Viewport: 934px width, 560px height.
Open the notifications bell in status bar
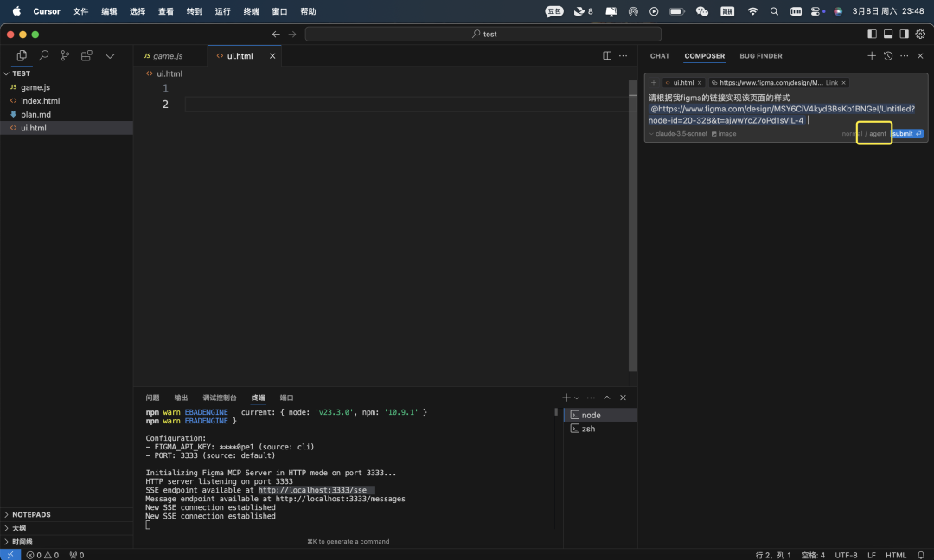[x=921, y=555]
